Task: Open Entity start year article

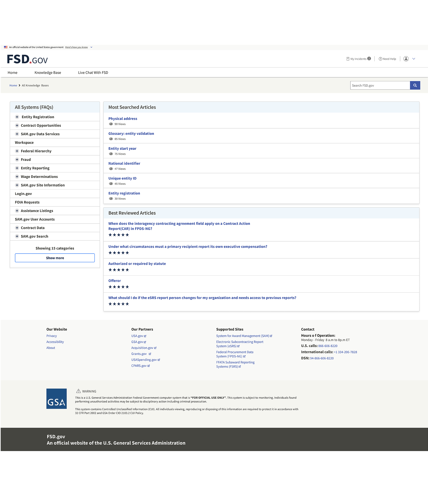Action: click(x=122, y=148)
